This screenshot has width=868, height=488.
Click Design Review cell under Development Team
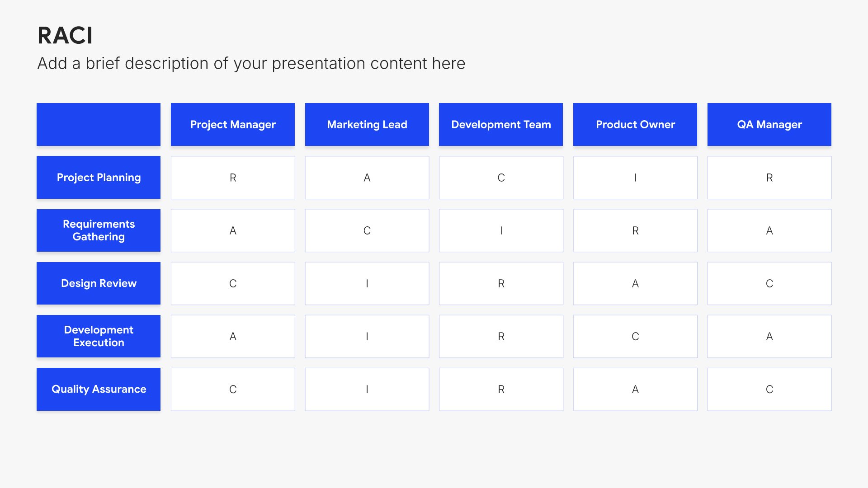(x=501, y=283)
